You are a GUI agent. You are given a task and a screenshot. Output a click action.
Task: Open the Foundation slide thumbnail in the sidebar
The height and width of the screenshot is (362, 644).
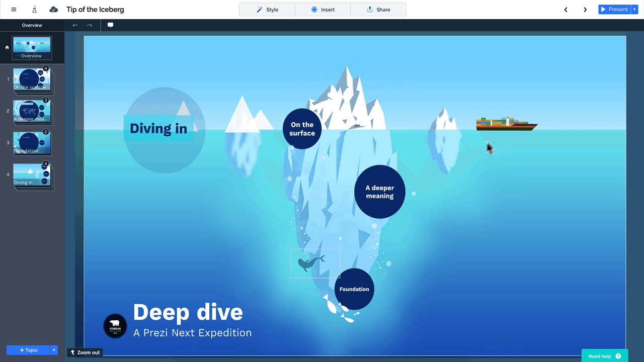[32, 143]
